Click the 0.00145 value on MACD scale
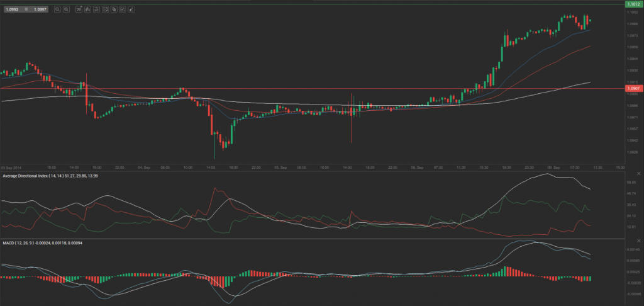 [x=633, y=250]
